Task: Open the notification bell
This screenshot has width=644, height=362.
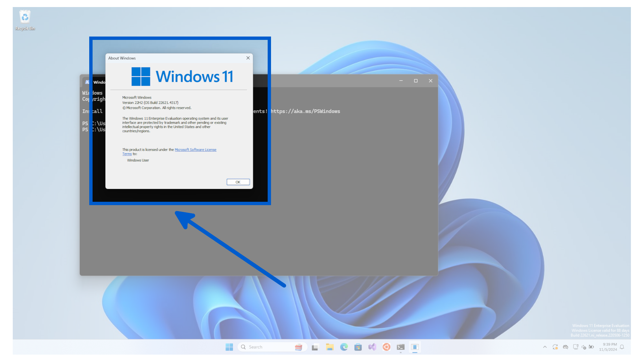Action: click(x=622, y=347)
